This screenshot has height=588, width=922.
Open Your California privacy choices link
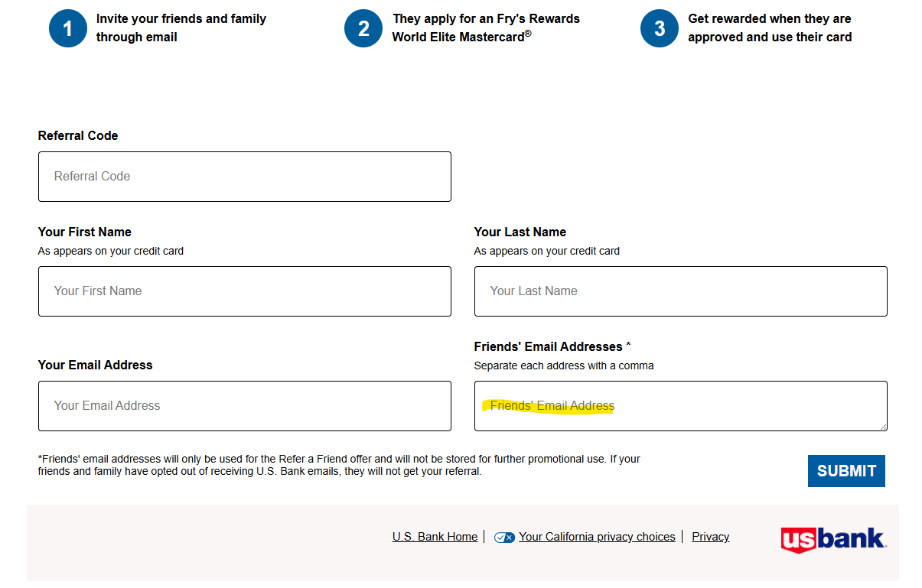(597, 537)
